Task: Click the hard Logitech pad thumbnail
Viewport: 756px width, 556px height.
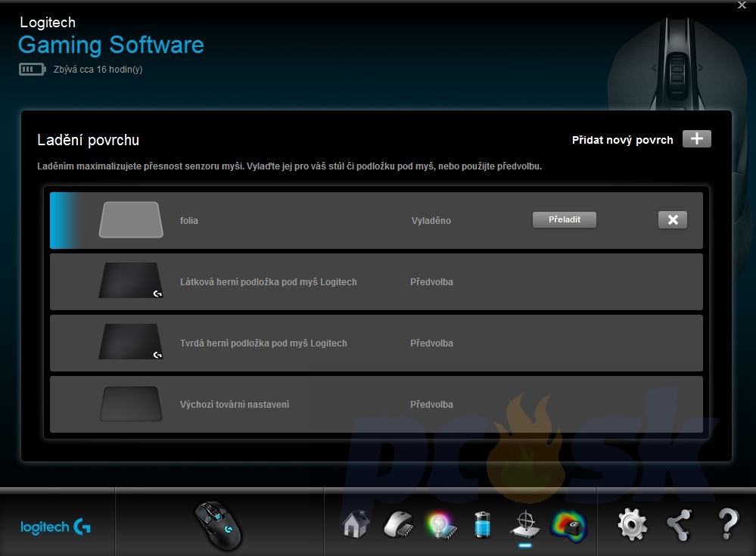Action: point(131,342)
